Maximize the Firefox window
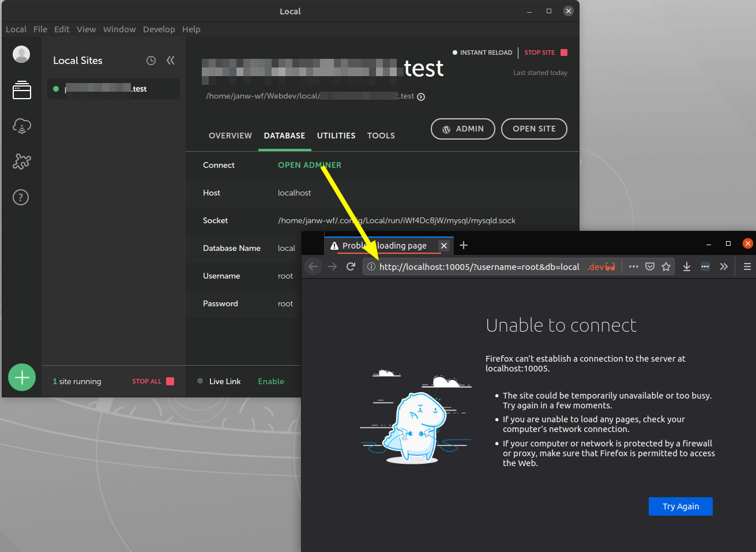 coord(728,244)
